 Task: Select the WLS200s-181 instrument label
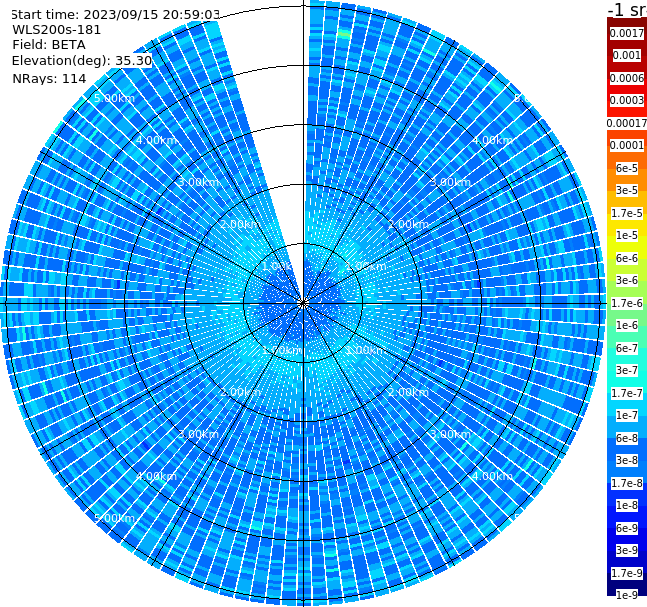[57, 30]
